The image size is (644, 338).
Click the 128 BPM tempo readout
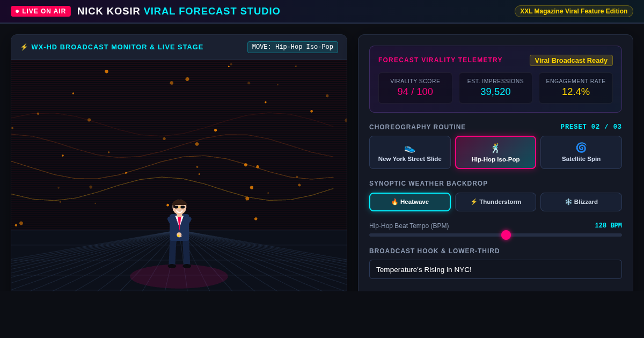click(608, 226)
